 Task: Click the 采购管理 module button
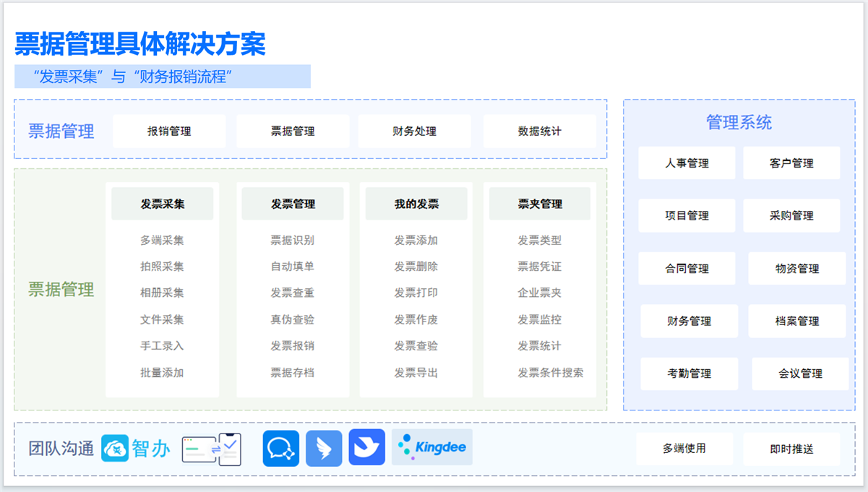click(791, 216)
